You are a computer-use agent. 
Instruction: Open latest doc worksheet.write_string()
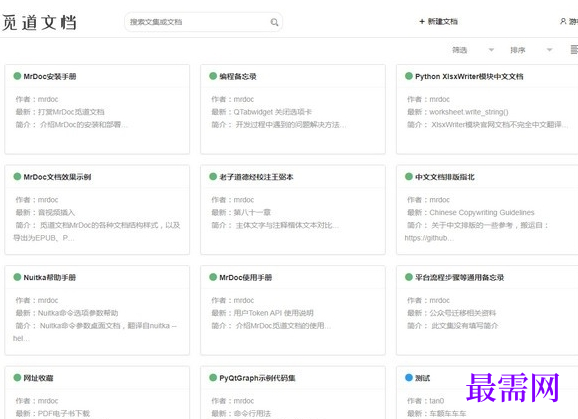pyautogui.click(x=469, y=112)
